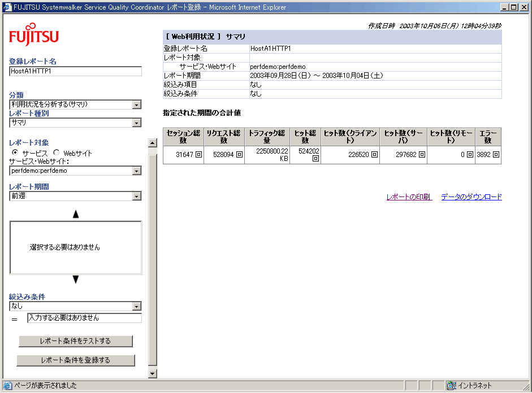
Task: Click the レポート条件をテストする button
Action: 76,341
